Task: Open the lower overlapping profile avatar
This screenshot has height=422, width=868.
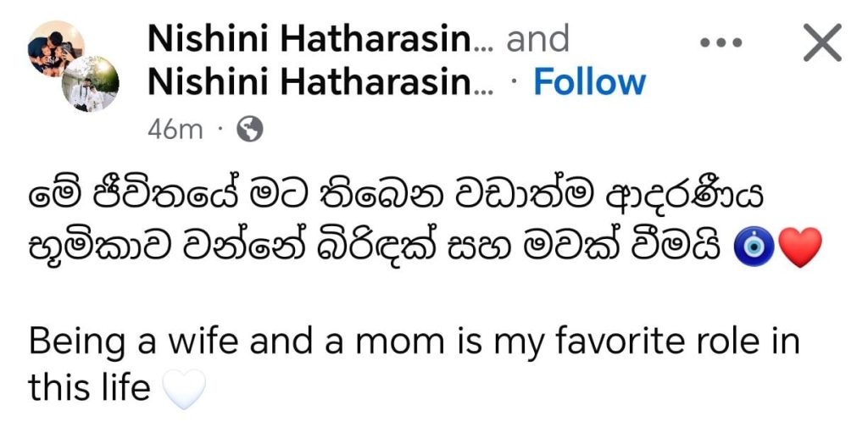Action: click(x=90, y=84)
